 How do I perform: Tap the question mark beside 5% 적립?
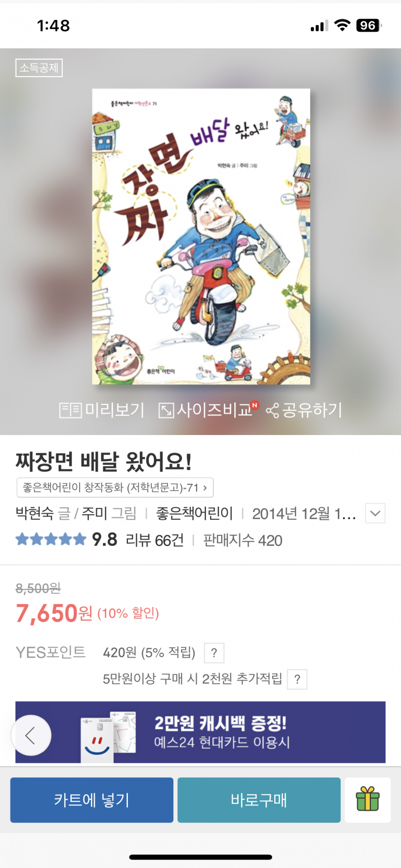[x=214, y=653]
